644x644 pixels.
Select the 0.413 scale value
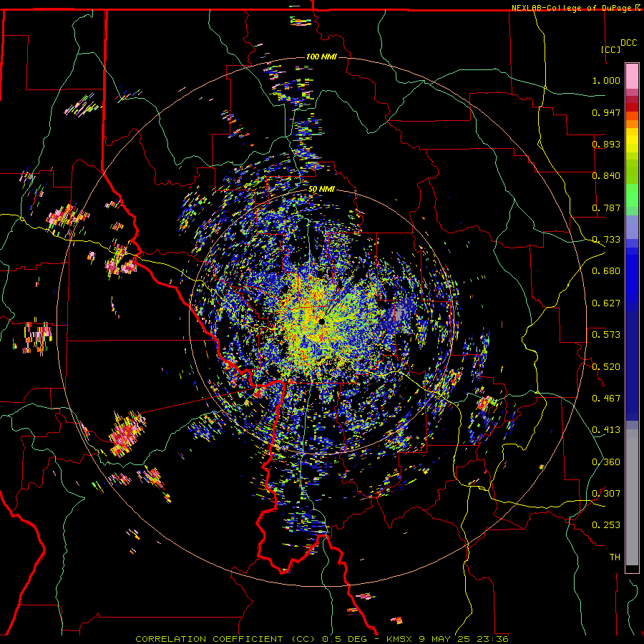point(606,430)
